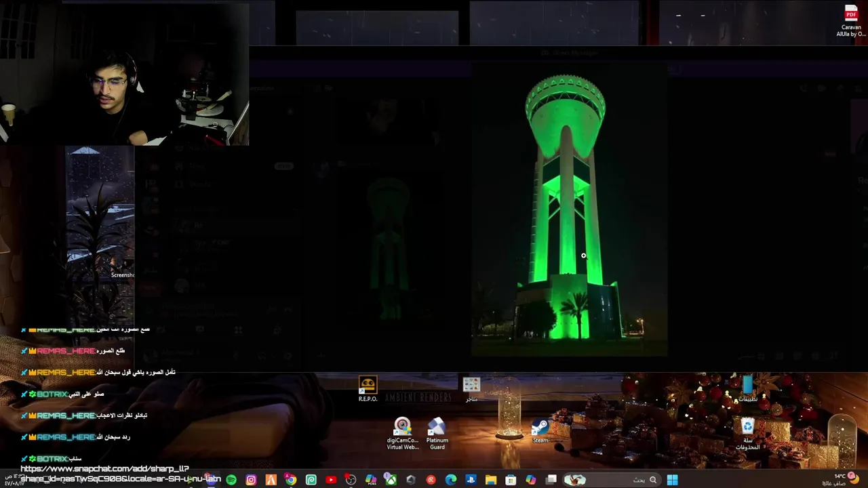Select the Platinum Guard desktop shortcut
Viewport: 868px width, 488px height.
coord(437,434)
